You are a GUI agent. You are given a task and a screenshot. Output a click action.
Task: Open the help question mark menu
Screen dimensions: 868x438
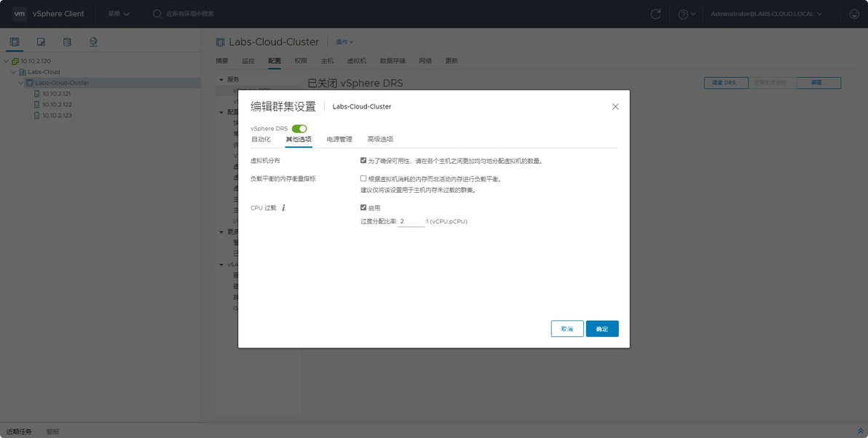point(687,14)
